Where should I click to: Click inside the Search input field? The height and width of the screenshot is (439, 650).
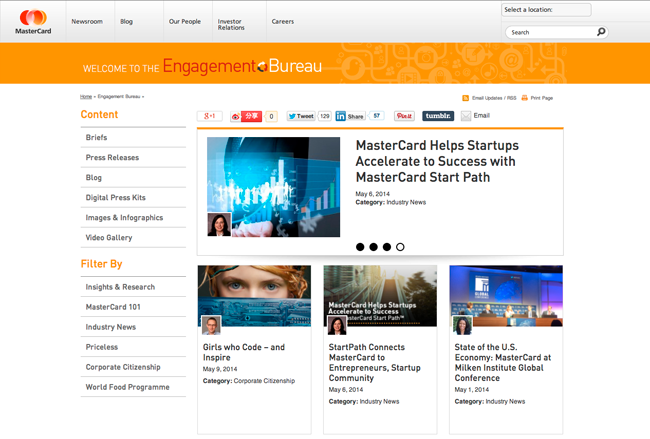click(551, 32)
